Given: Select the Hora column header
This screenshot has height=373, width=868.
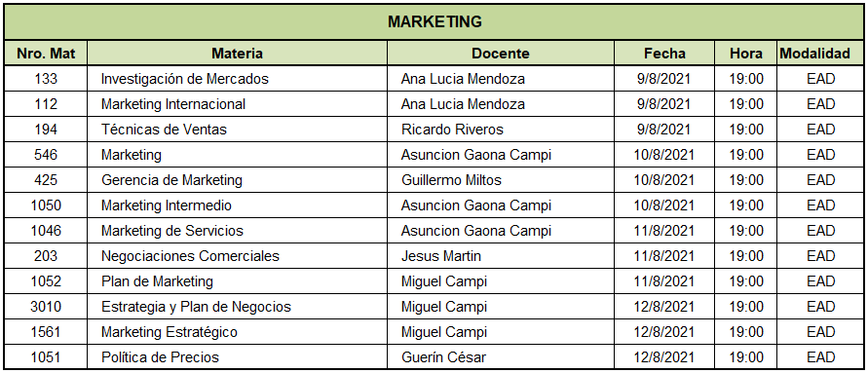Looking at the screenshot, I should 745,54.
